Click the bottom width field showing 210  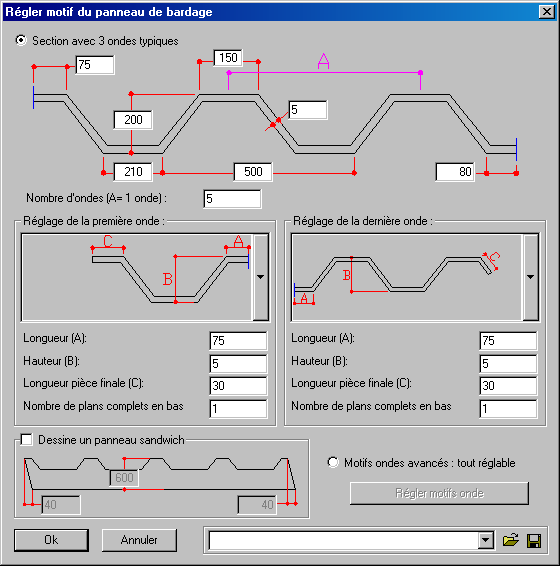[x=133, y=172]
